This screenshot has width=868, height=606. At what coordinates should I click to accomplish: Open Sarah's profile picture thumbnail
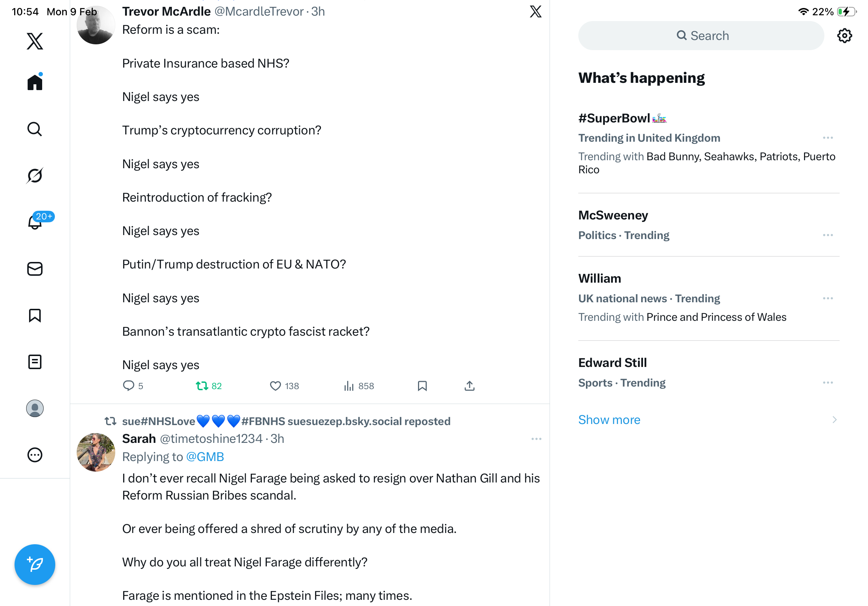tap(96, 452)
